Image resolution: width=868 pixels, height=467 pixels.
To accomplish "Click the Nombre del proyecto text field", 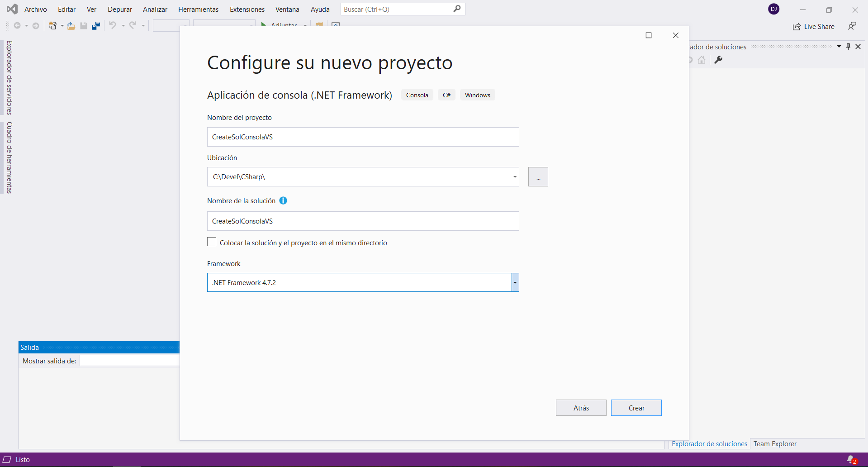I will click(363, 137).
